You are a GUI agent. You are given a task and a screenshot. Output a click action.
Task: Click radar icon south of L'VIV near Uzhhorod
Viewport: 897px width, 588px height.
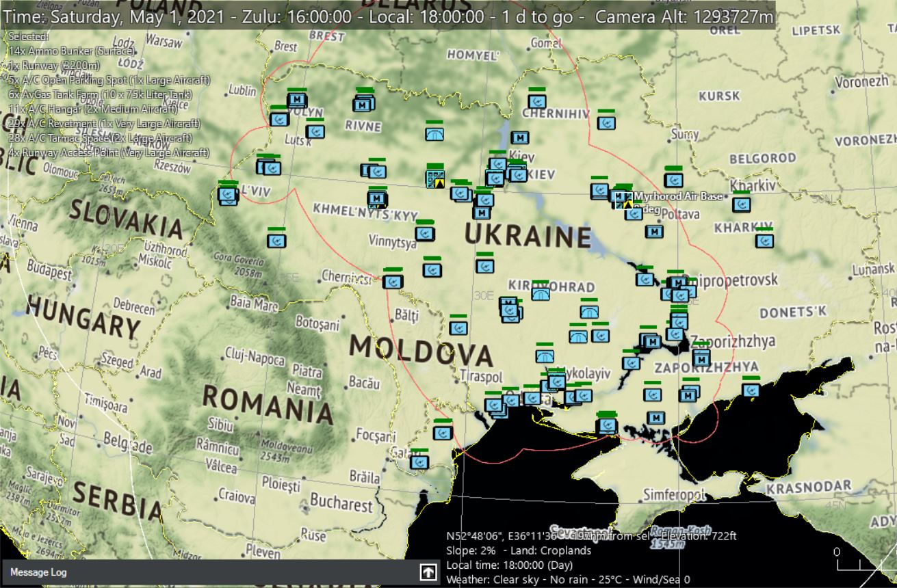[276, 240]
